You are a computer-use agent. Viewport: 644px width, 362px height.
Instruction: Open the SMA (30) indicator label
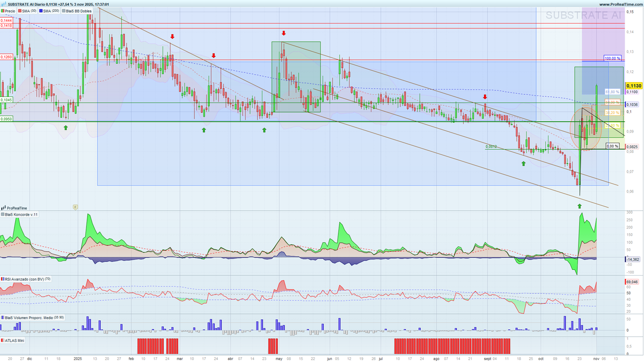click(27, 11)
